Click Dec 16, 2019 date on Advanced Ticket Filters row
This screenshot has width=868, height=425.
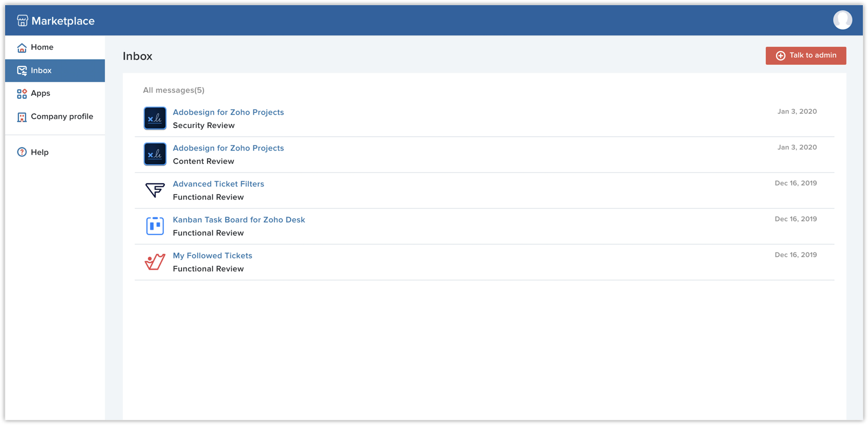pyautogui.click(x=795, y=183)
